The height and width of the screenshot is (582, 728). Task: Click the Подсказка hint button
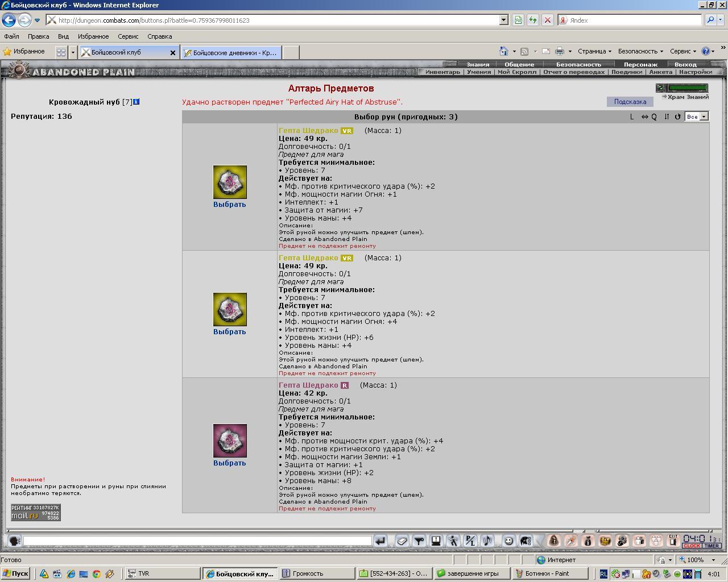(x=630, y=102)
